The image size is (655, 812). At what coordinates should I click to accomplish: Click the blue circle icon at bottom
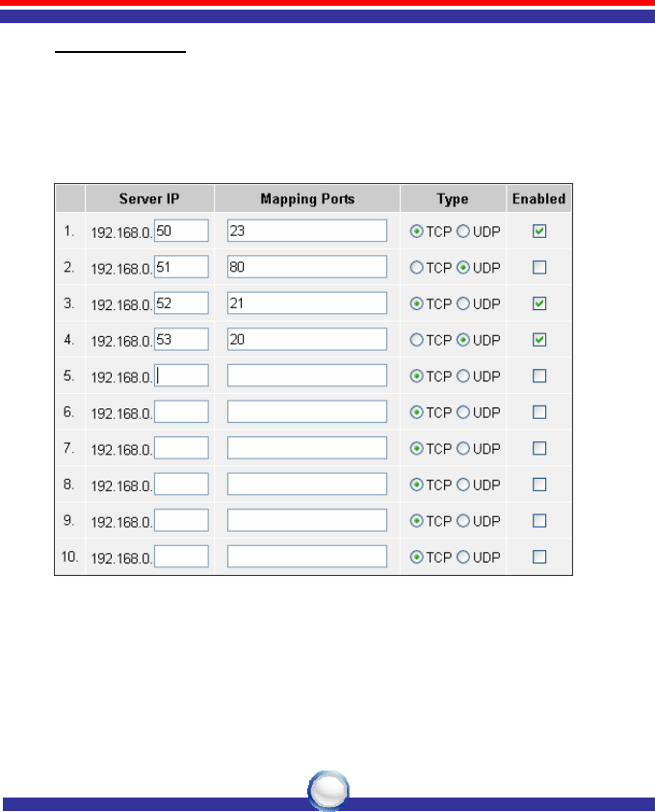(328, 791)
